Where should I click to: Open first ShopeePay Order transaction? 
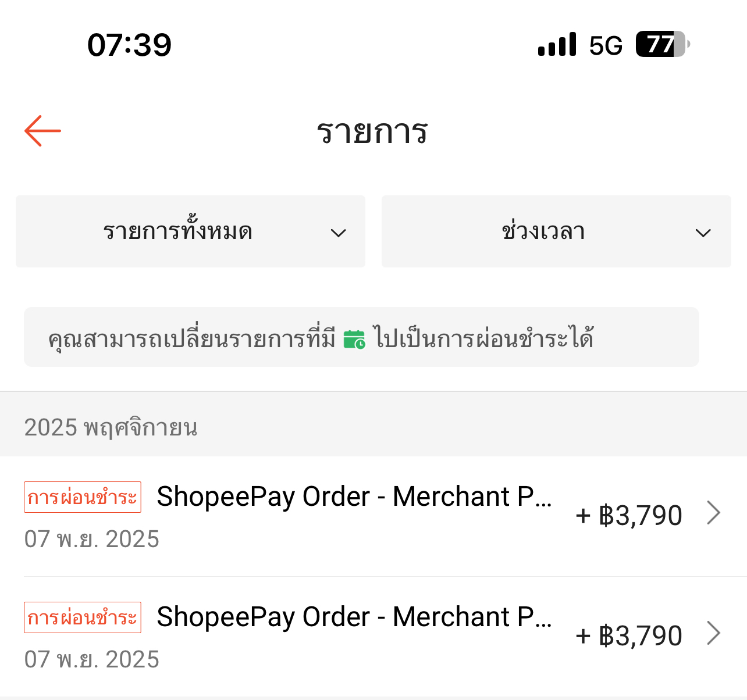coord(373,516)
